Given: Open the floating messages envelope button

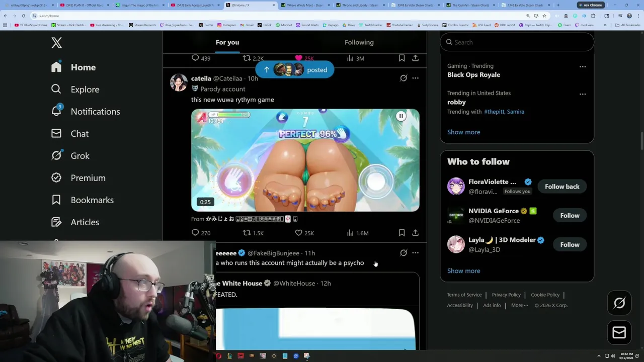Looking at the screenshot, I should [619, 332].
